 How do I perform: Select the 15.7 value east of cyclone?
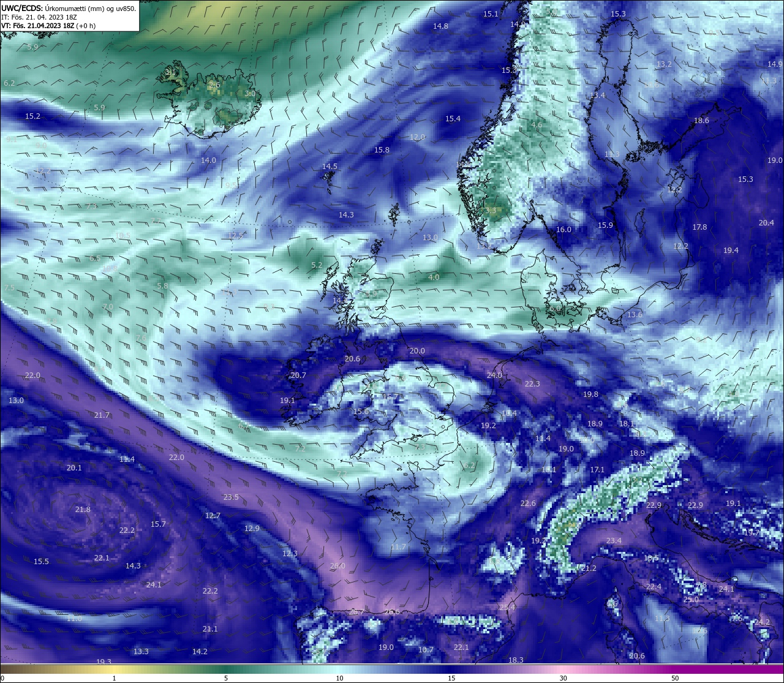pos(158,524)
